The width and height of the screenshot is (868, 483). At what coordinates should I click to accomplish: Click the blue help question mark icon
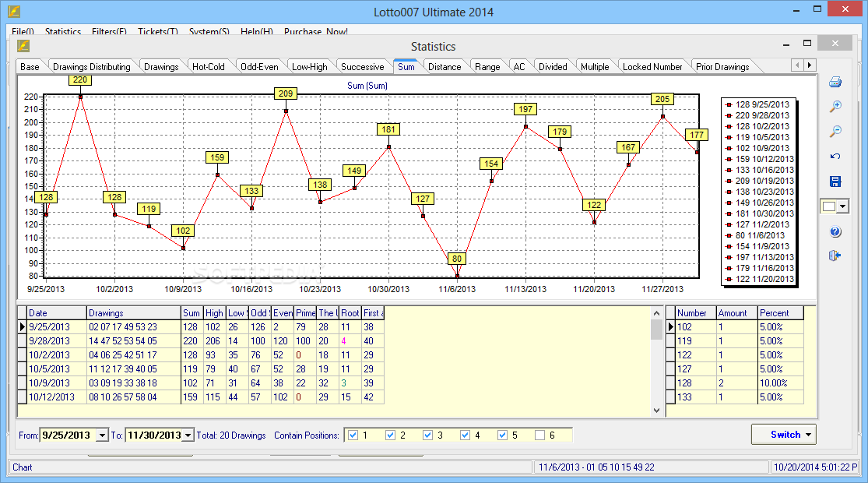835,231
